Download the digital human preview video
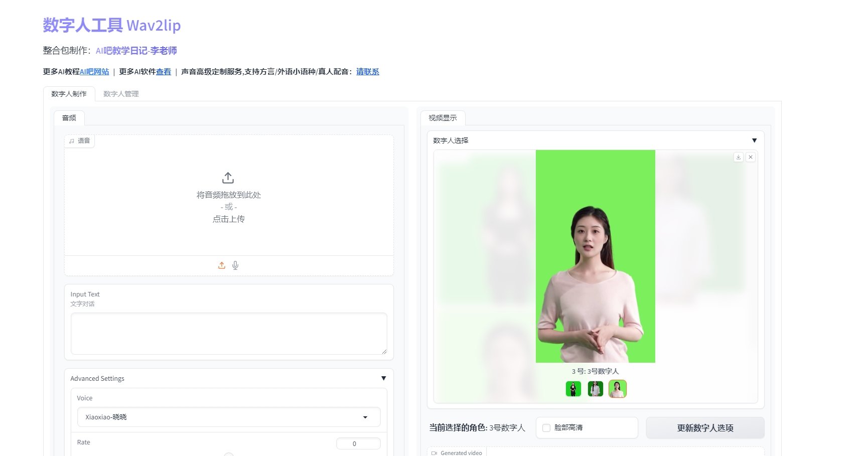The height and width of the screenshot is (456, 868). point(738,157)
